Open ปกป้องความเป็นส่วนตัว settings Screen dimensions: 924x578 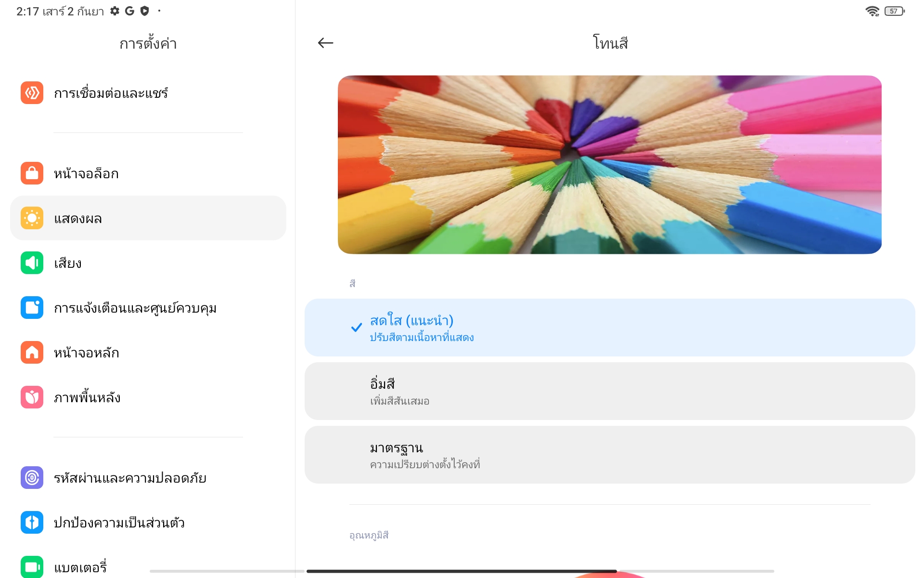tap(148, 523)
